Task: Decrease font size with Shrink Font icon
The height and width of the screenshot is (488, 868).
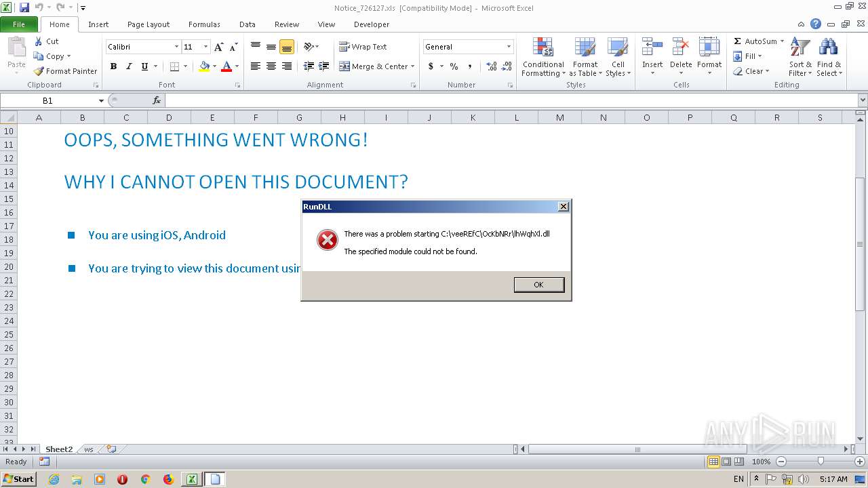Action: click(x=233, y=47)
